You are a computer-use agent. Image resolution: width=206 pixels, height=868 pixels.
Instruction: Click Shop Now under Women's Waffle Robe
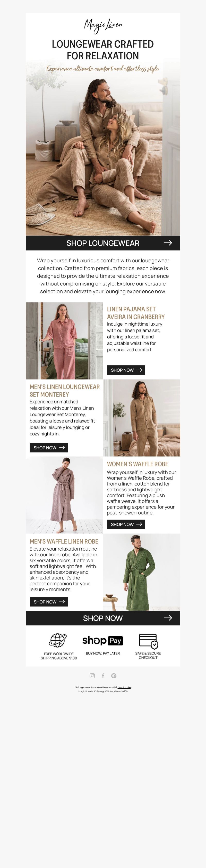click(x=126, y=524)
